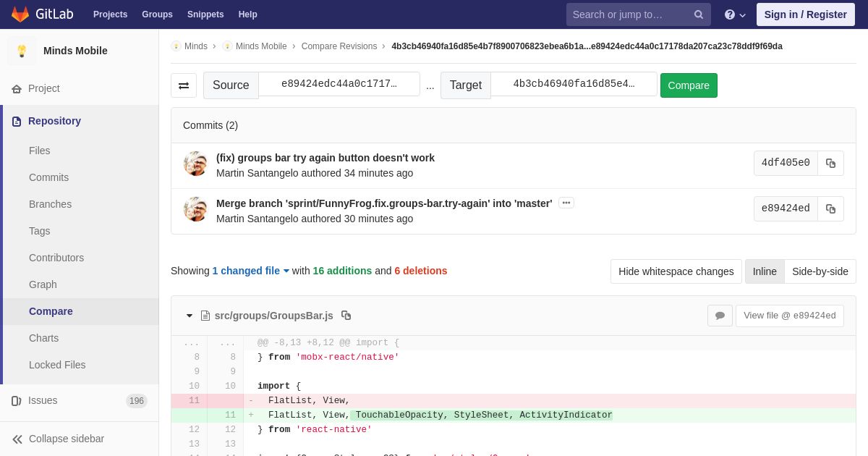Click the GitLab fox logo
The height and width of the screenshot is (456, 868).
20,14
